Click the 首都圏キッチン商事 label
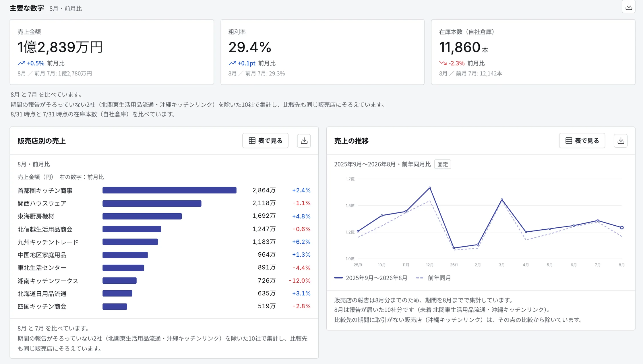The image size is (643, 364). [x=45, y=191]
